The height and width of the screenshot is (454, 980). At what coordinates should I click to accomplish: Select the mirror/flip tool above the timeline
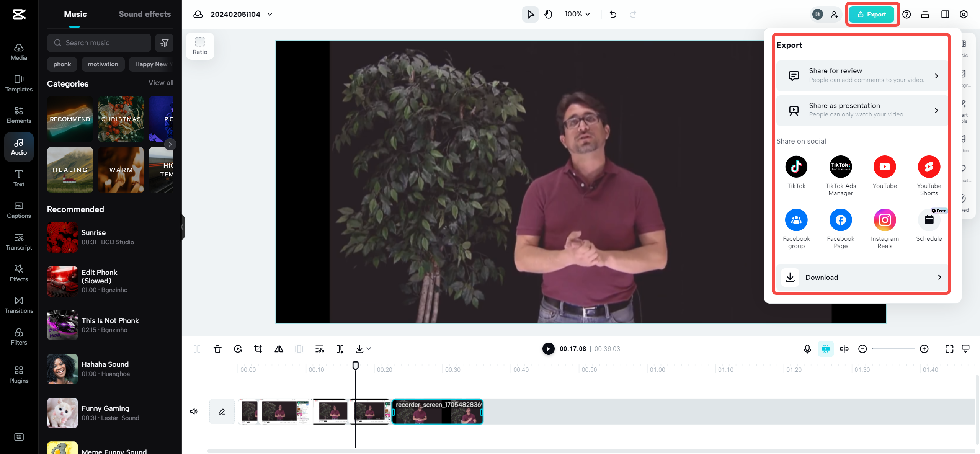pos(278,349)
